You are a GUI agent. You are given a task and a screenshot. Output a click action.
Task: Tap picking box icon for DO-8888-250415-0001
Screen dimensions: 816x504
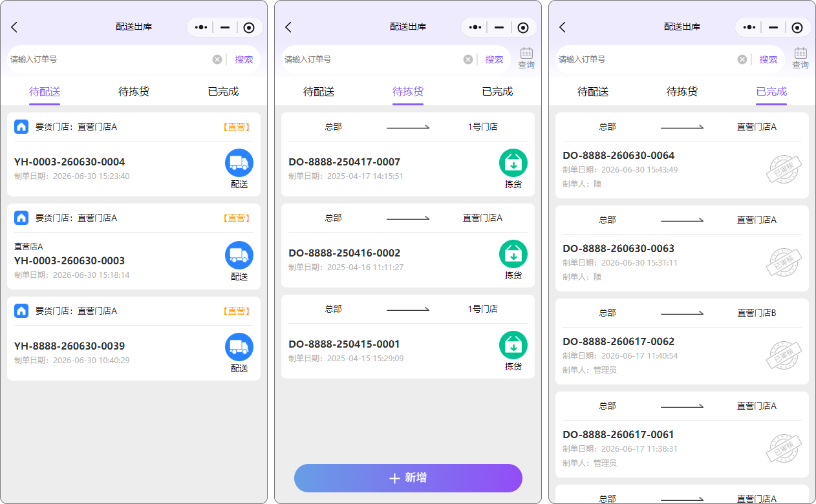[513, 345]
